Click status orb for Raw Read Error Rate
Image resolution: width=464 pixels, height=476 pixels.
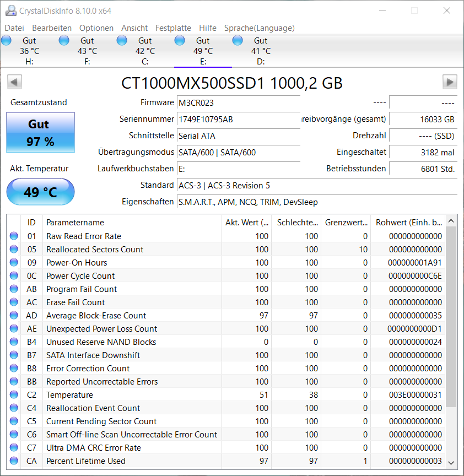14,236
